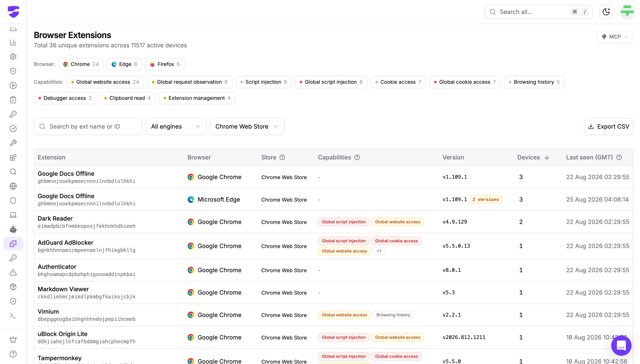The height and width of the screenshot is (364, 640).
Task: Open the gear settings sidebar icon
Action: [x=13, y=57]
